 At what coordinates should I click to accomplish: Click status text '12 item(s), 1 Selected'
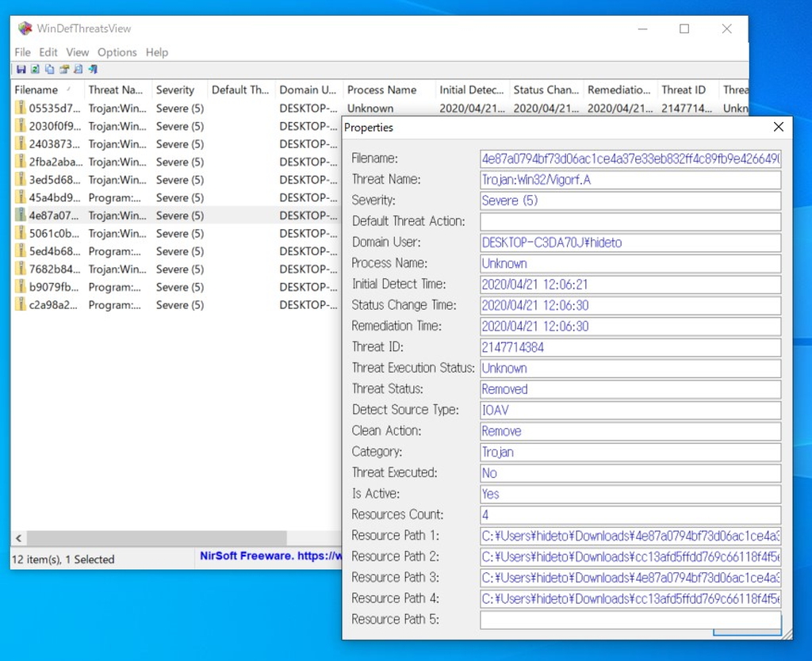pyautogui.click(x=63, y=560)
